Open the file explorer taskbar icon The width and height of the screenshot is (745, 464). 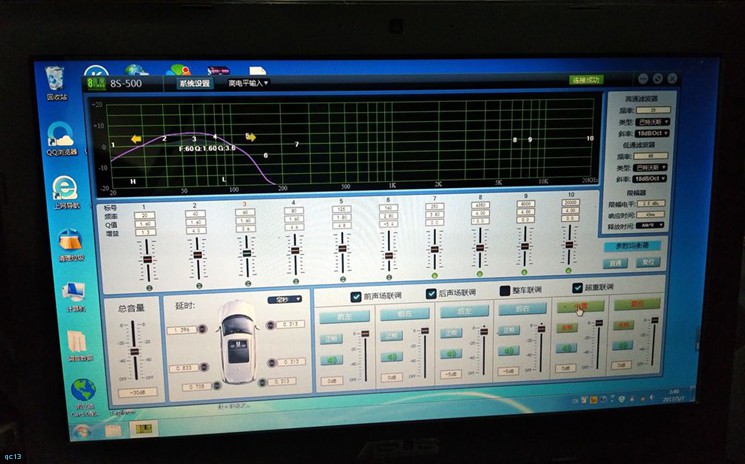(114, 430)
